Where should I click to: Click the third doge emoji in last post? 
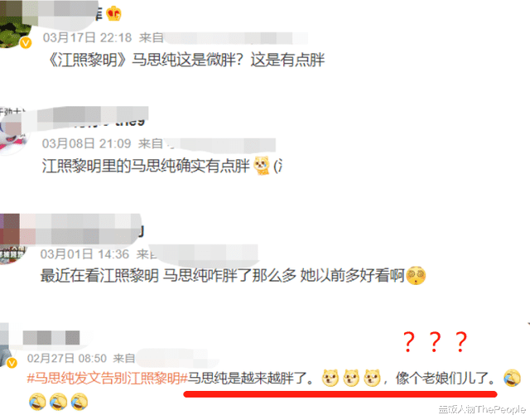click(372, 378)
